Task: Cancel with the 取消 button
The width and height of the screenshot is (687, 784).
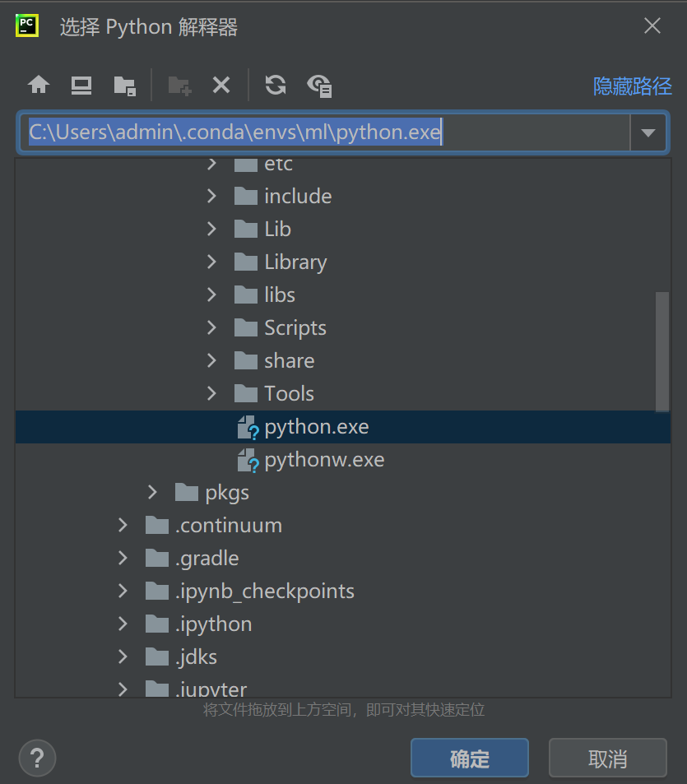Action: tap(607, 758)
